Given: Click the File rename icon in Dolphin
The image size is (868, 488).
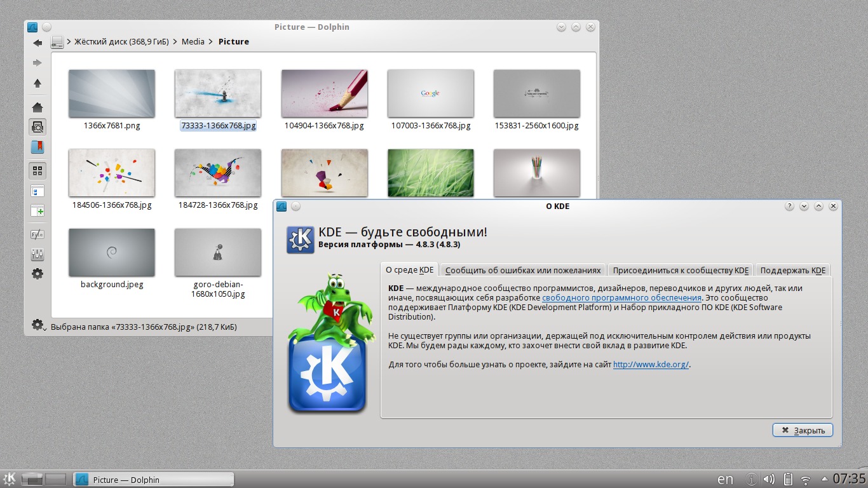Looking at the screenshot, I should pyautogui.click(x=37, y=234).
